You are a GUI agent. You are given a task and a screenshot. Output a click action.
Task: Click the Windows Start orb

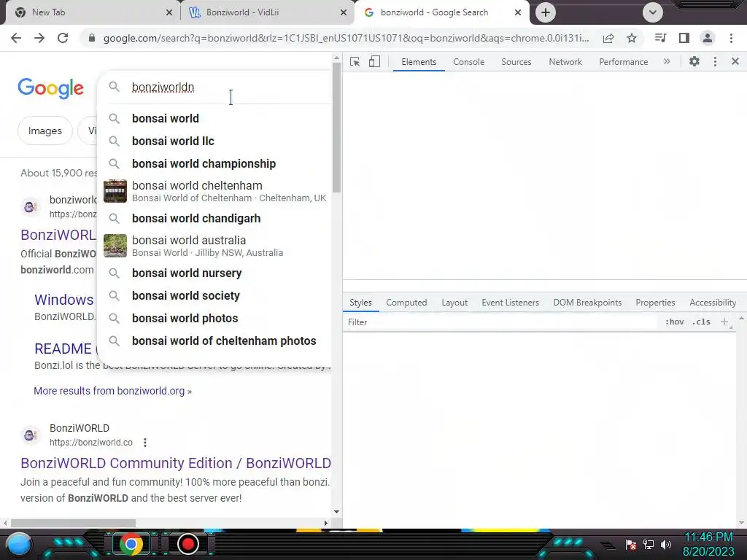click(x=20, y=544)
